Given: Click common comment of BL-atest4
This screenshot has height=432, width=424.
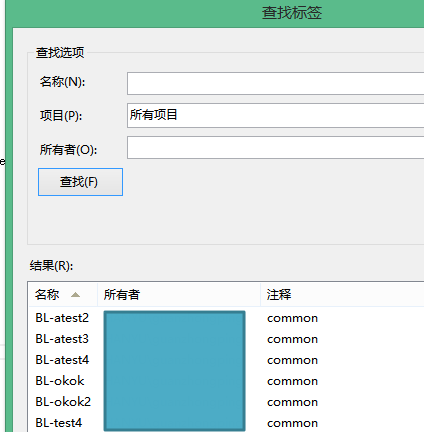Looking at the screenshot, I should [x=292, y=360].
